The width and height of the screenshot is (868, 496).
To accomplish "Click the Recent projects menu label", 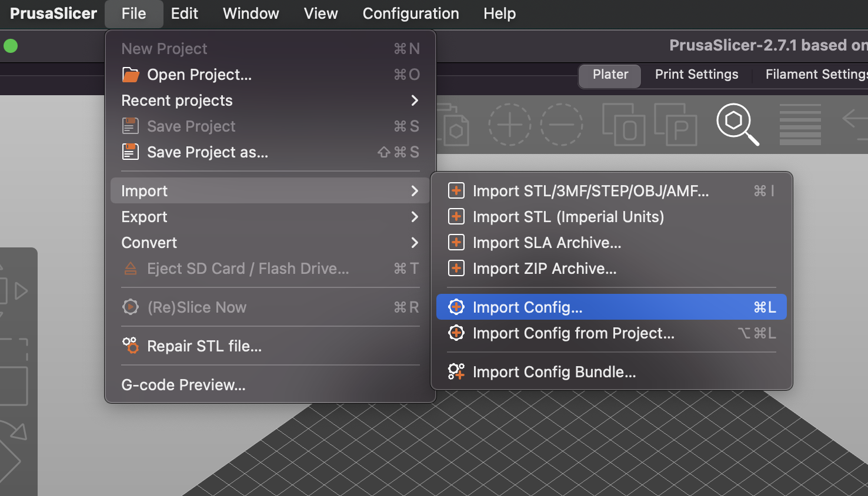I will point(176,100).
